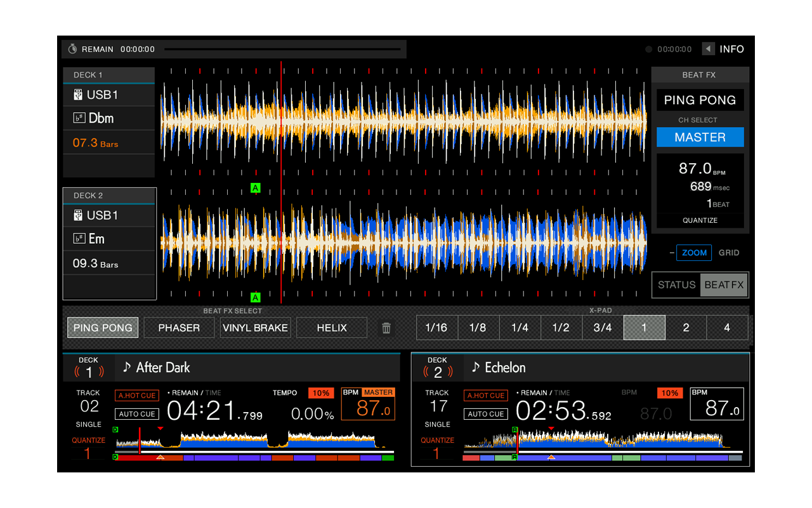Click the track progress bar beside REMAIN
This screenshot has width=812, height=508.
pyautogui.click(x=284, y=48)
